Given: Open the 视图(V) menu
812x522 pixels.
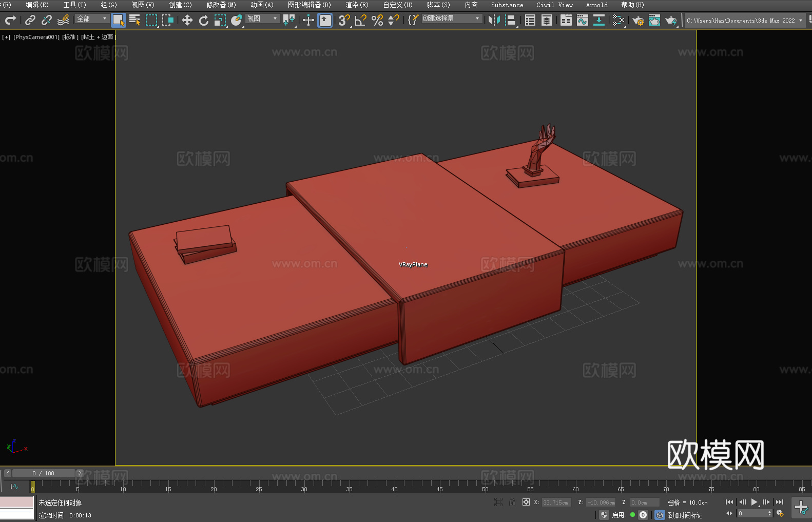Looking at the screenshot, I should click(143, 5).
